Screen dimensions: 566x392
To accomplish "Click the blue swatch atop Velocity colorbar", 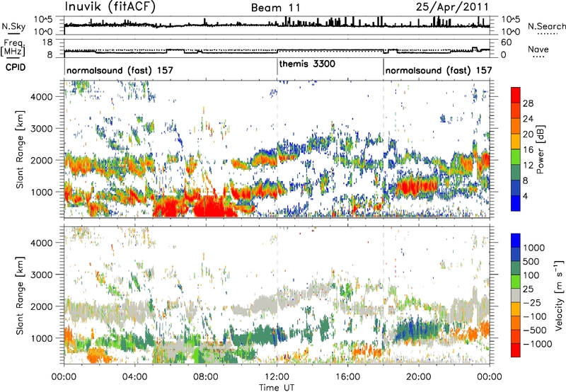I will [516, 241].
